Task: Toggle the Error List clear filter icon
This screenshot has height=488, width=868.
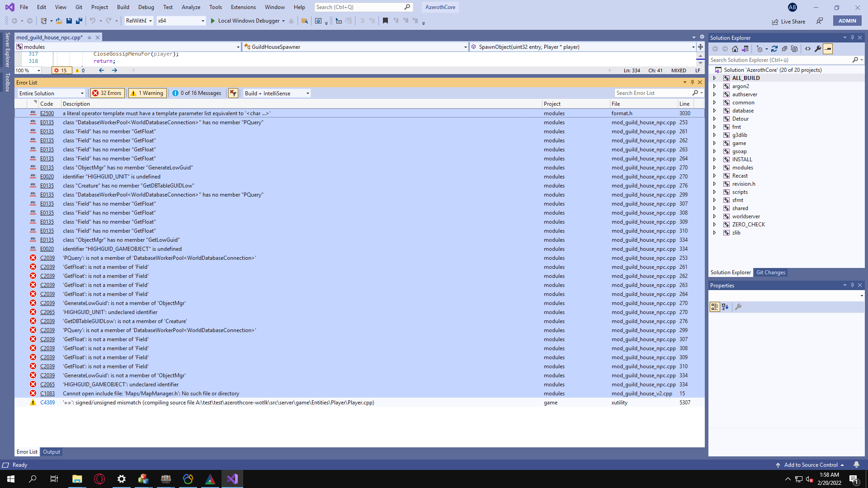Action: [x=233, y=93]
